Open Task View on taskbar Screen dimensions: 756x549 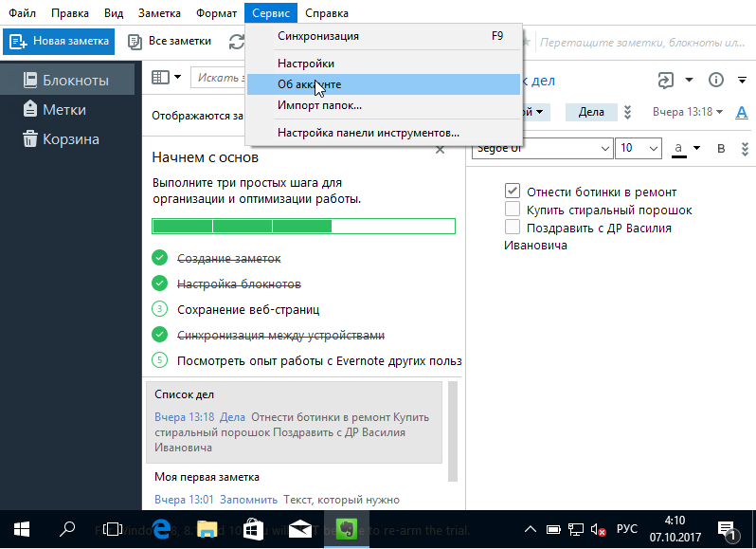pos(113,529)
